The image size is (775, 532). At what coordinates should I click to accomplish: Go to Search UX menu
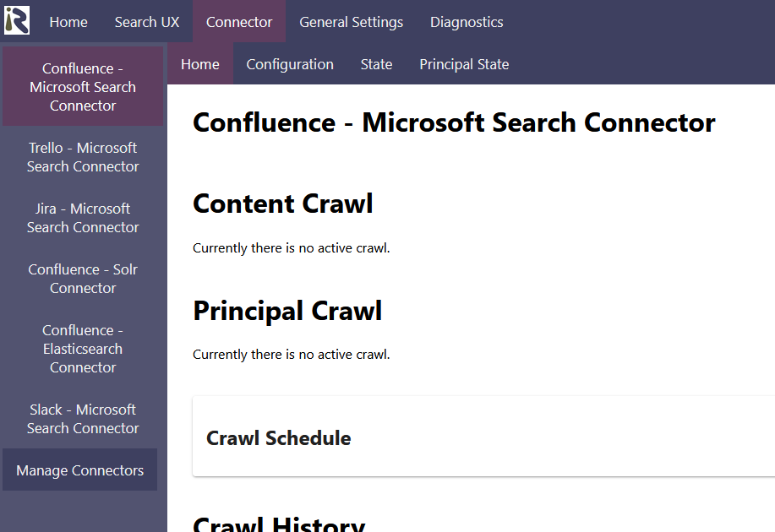(147, 22)
